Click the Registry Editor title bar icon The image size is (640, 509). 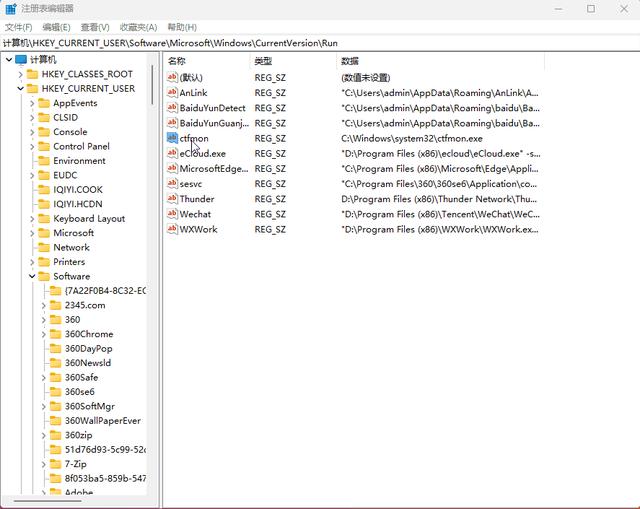tap(11, 9)
